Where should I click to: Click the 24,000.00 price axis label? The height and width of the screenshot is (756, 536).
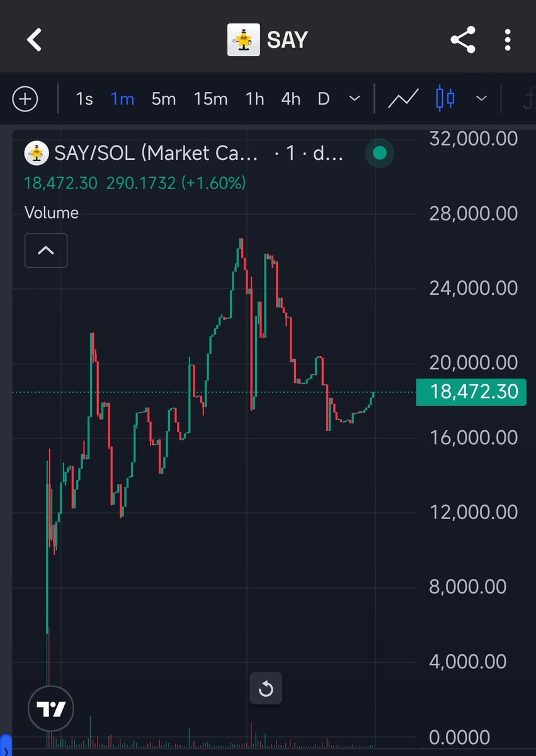click(x=473, y=288)
